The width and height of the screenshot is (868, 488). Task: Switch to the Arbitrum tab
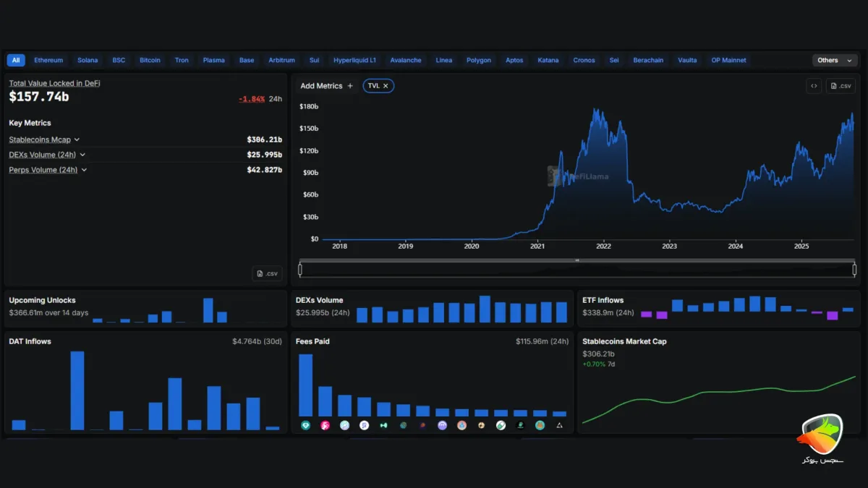coord(282,61)
